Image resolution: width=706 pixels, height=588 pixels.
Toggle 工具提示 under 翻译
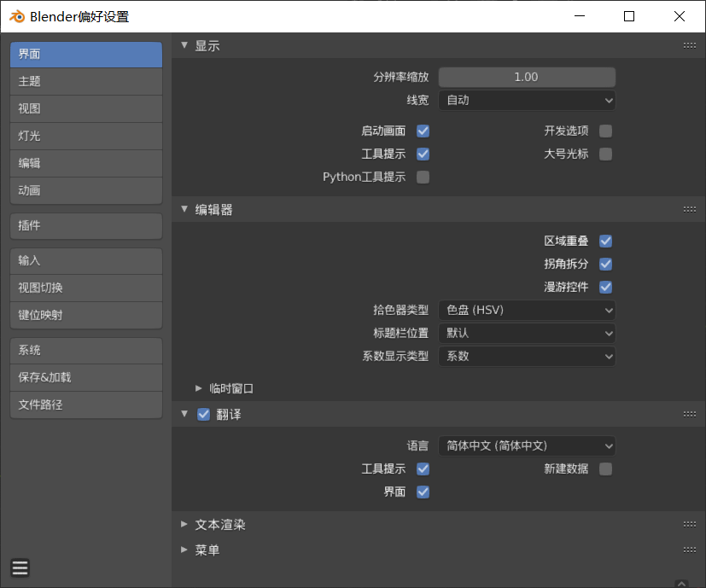(x=423, y=469)
